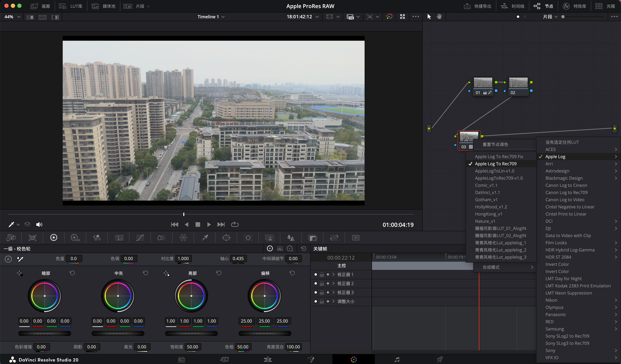Click the RGB Mixer palette icon
This screenshot has width=621, height=364.
point(97,238)
